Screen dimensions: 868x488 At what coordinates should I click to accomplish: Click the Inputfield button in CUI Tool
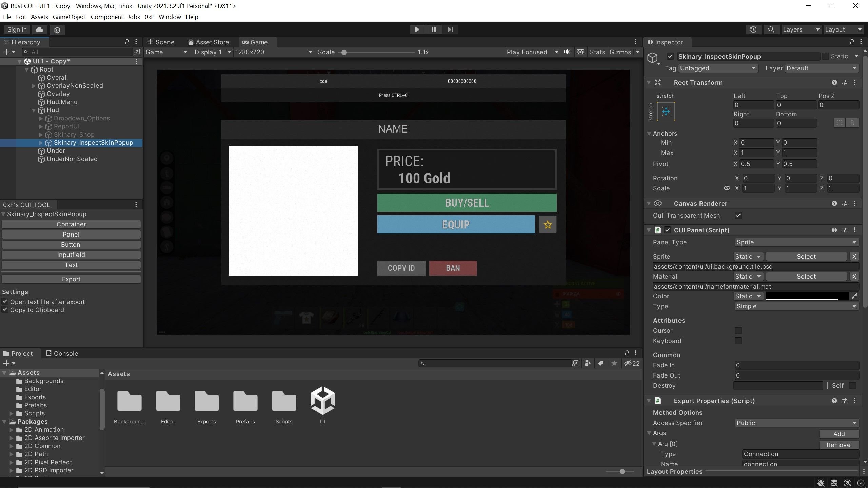point(71,255)
